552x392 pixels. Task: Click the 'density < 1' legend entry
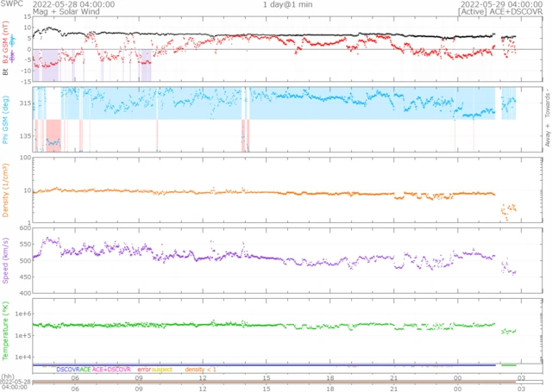pyautogui.click(x=201, y=370)
